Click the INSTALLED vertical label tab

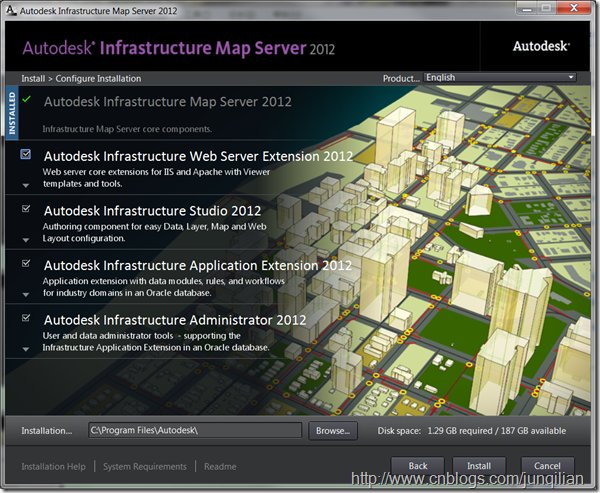click(x=12, y=113)
